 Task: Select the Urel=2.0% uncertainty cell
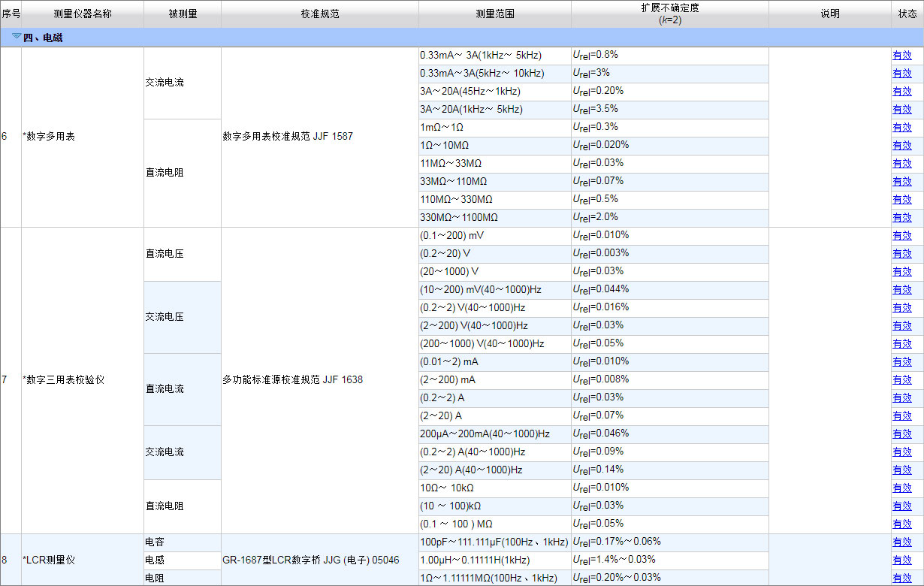click(670, 218)
